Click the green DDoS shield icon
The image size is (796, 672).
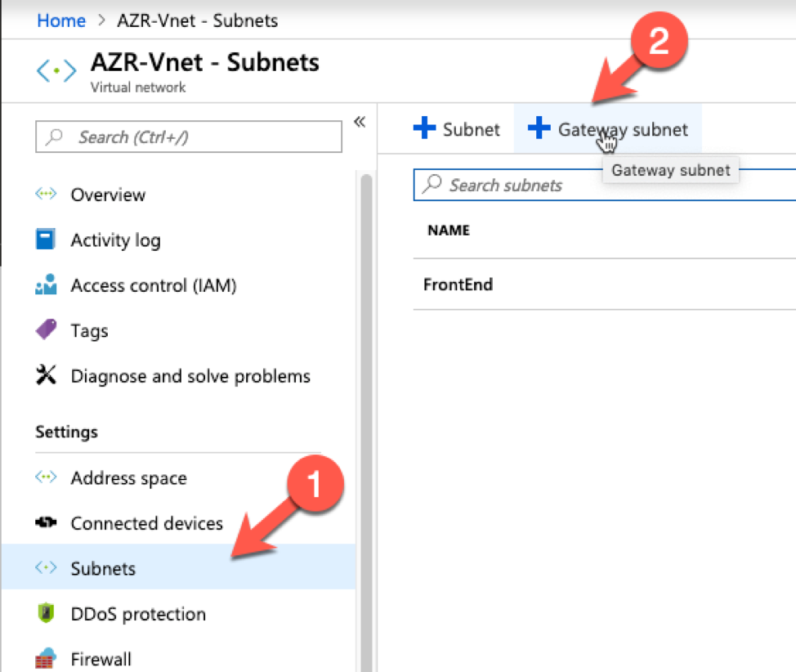pos(46,612)
